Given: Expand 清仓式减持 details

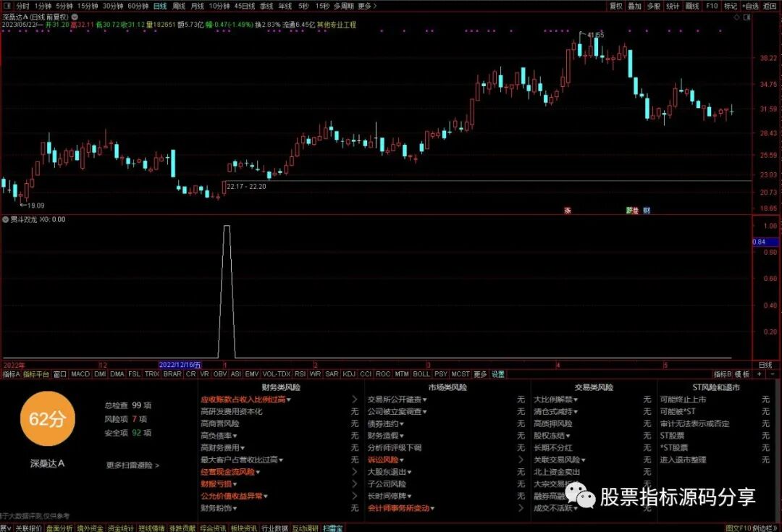Looking at the screenshot, I should tap(576, 412).
